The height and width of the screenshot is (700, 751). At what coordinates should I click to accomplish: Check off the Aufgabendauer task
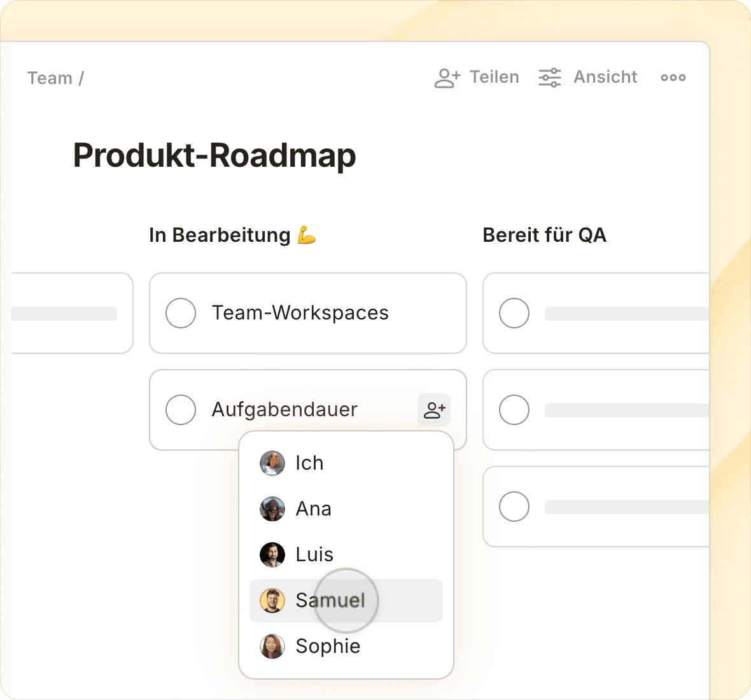click(181, 410)
